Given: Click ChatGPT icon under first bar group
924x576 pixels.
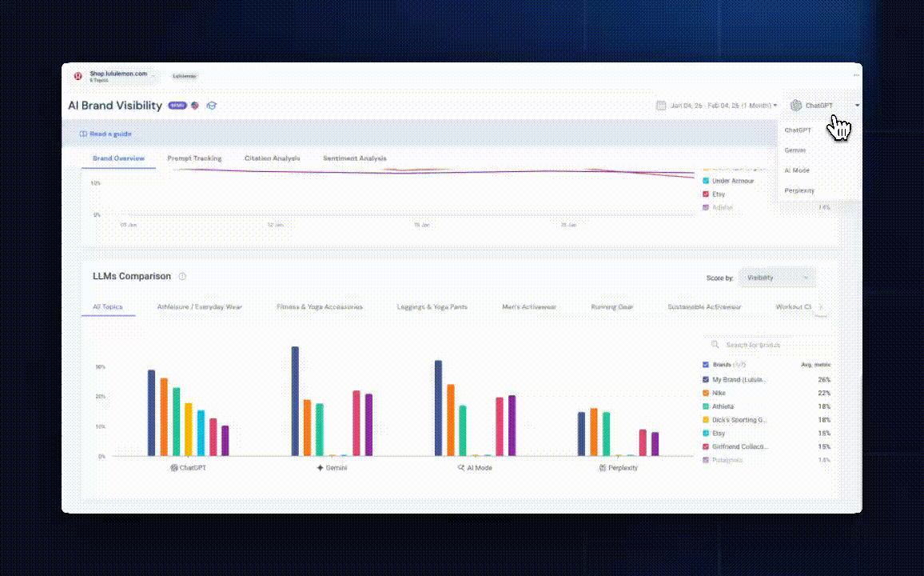Looking at the screenshot, I should click(173, 467).
